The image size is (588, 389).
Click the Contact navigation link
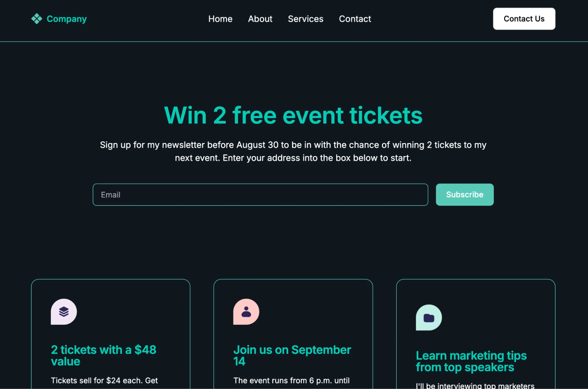click(x=355, y=19)
